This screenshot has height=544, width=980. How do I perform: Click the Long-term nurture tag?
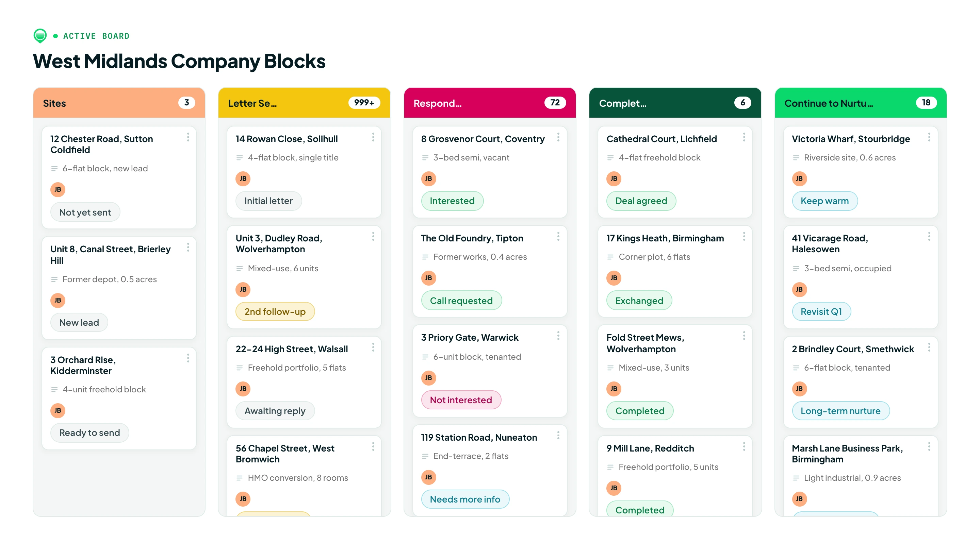(x=841, y=411)
